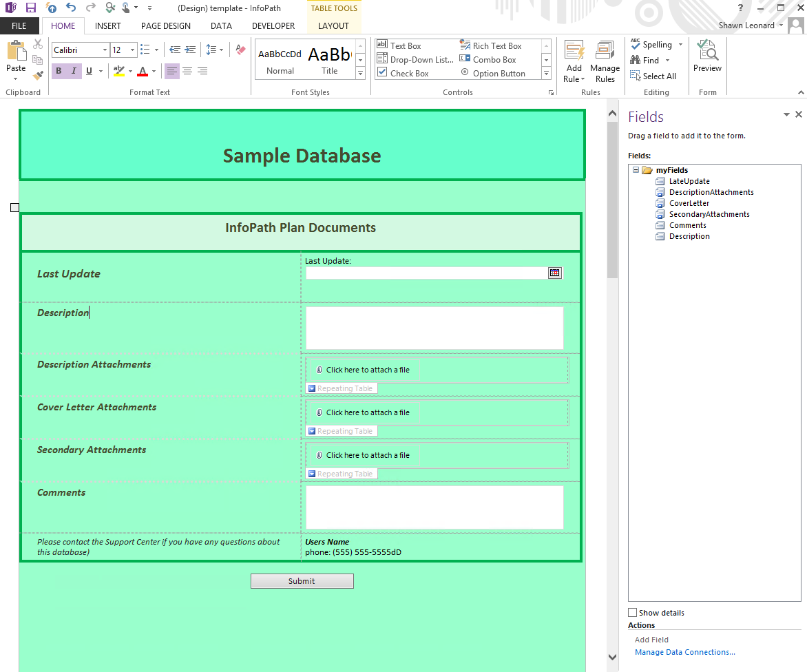Increase the indent level
The height and width of the screenshot is (672, 807).
click(x=191, y=50)
